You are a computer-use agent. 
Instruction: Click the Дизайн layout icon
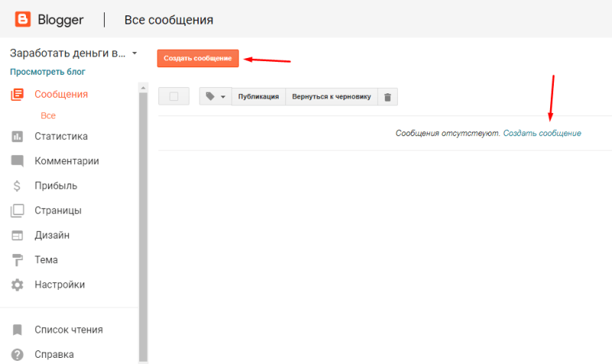click(x=17, y=236)
